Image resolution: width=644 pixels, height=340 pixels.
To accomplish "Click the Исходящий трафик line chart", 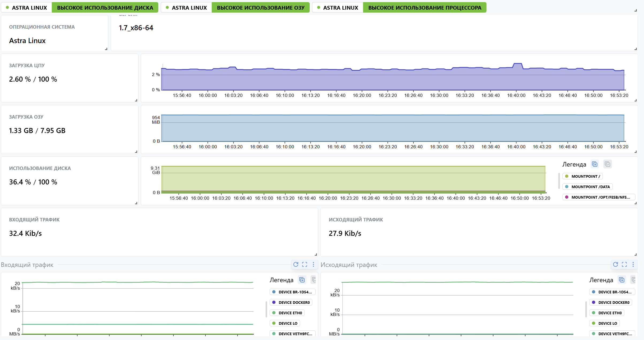I will 457,308.
